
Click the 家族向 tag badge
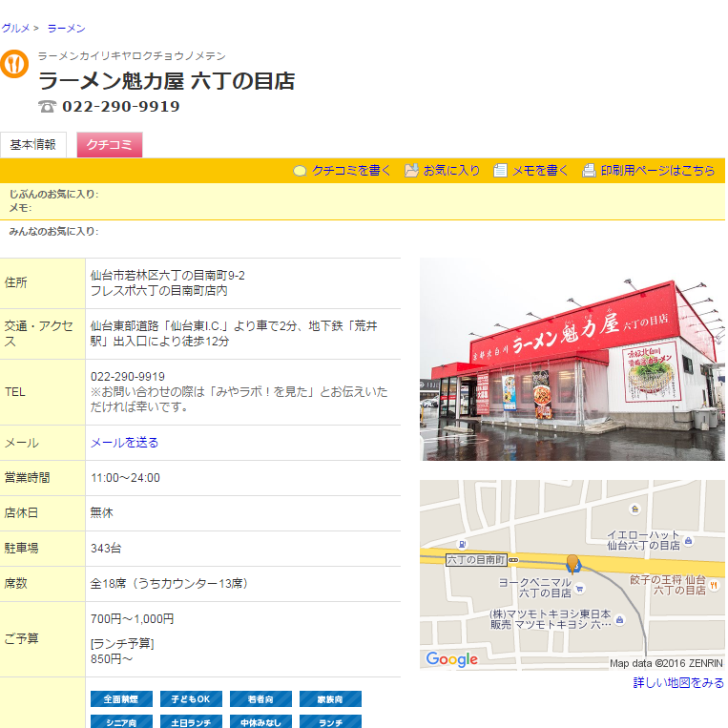[x=330, y=699]
